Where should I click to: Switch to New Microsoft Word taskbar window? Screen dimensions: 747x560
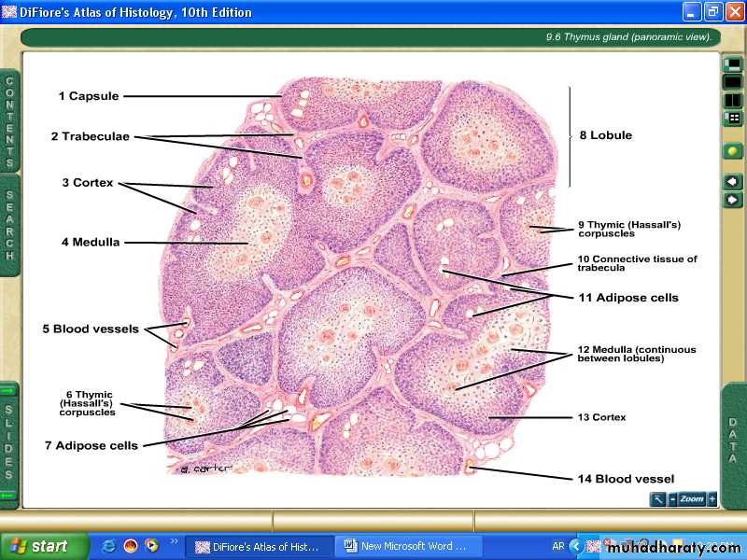click(410, 546)
